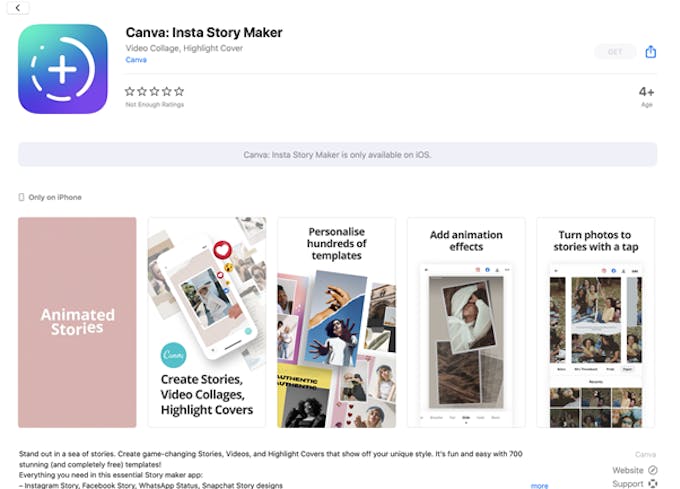The height and width of the screenshot is (489, 680).
Task: Click the 'Only on iPhone' label
Action: (x=55, y=197)
